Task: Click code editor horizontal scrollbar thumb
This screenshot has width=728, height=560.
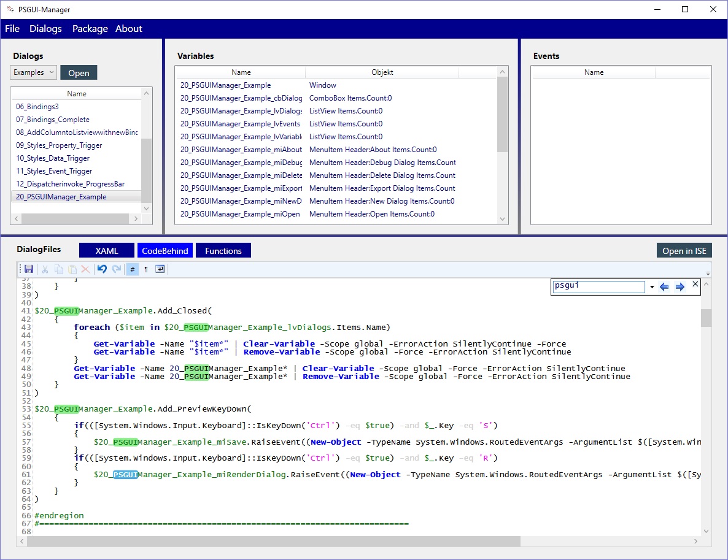Action: point(274,541)
